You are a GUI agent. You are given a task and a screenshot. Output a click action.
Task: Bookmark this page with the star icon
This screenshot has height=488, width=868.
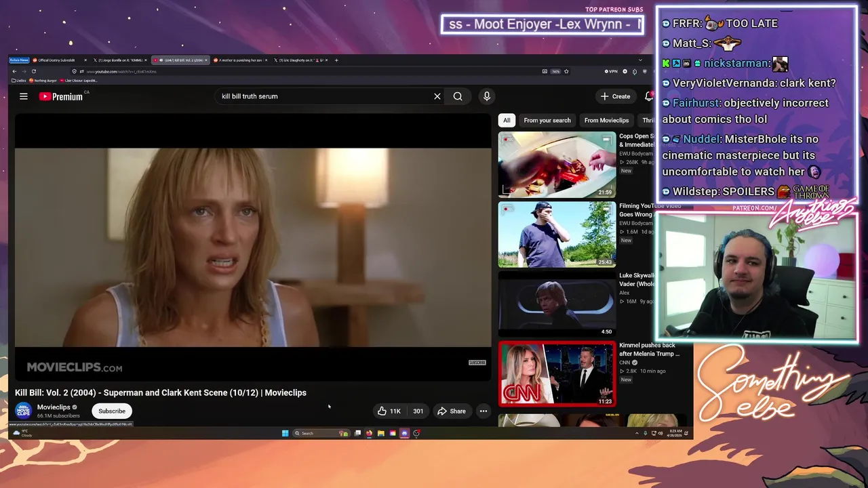tap(566, 71)
